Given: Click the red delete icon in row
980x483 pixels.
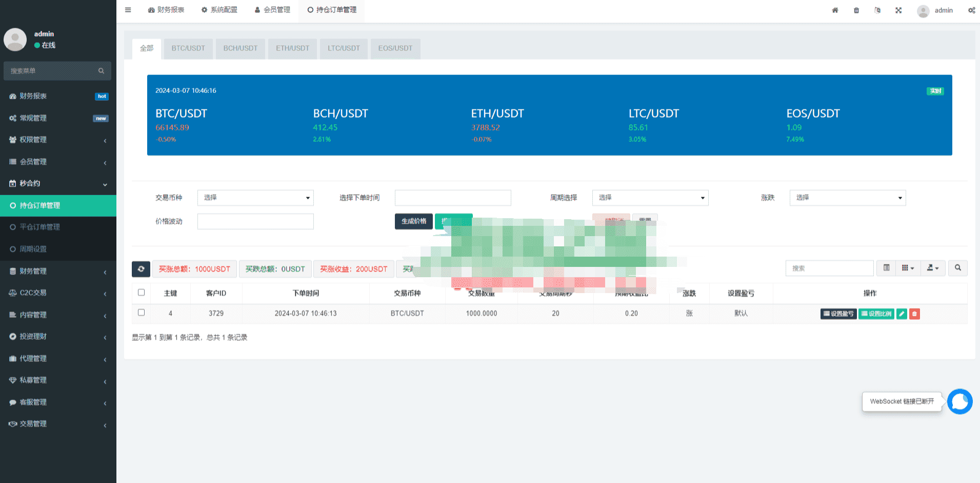Looking at the screenshot, I should click(914, 314).
